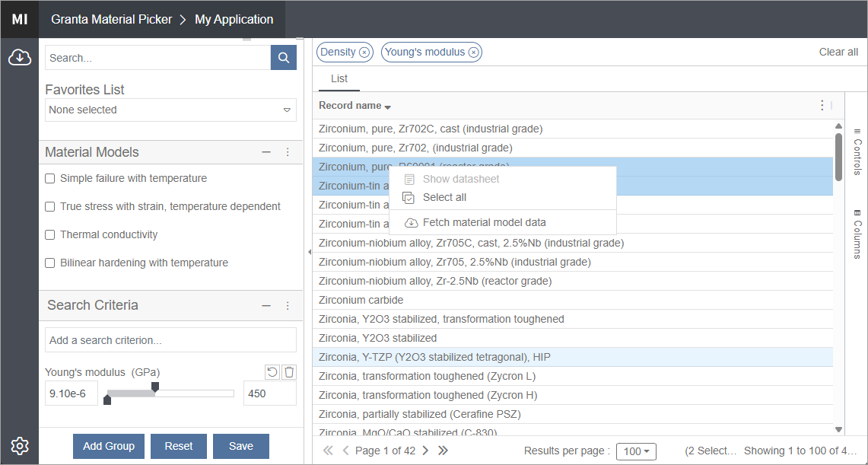Choose Select all from context menu
868x465 pixels.
pos(503,197)
